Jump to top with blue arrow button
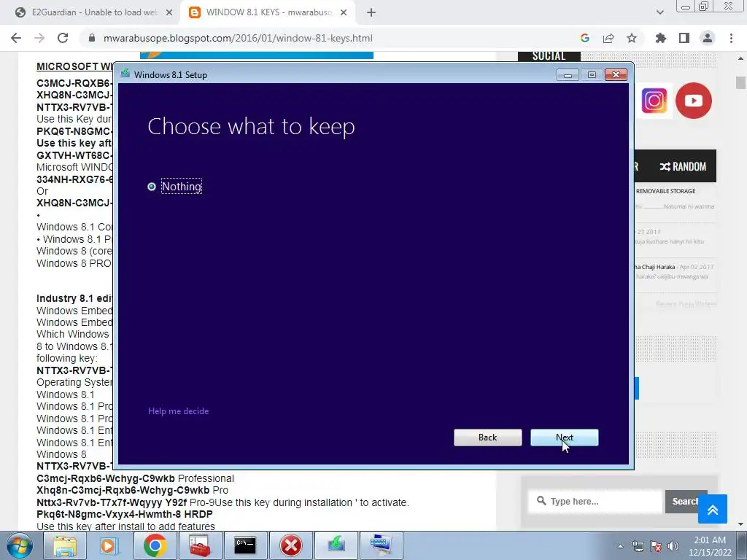The width and height of the screenshot is (747, 560). click(713, 509)
